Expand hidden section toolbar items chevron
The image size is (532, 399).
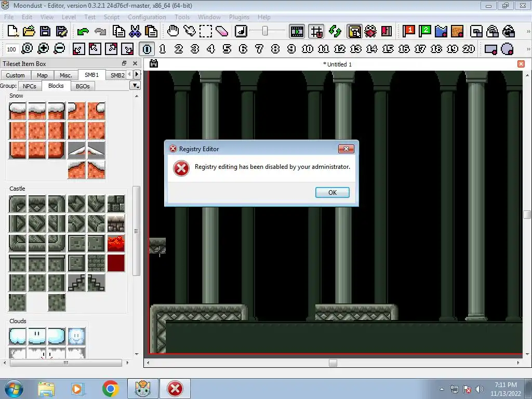[528, 49]
